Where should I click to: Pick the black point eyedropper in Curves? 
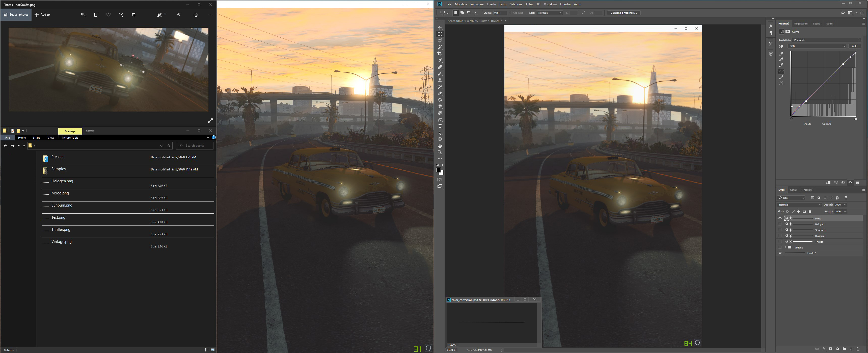tap(781, 54)
